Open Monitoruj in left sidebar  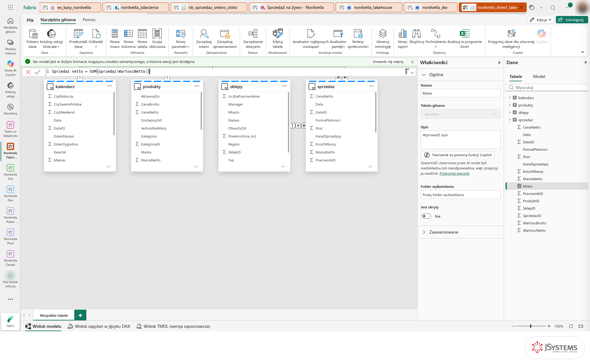[10, 109]
